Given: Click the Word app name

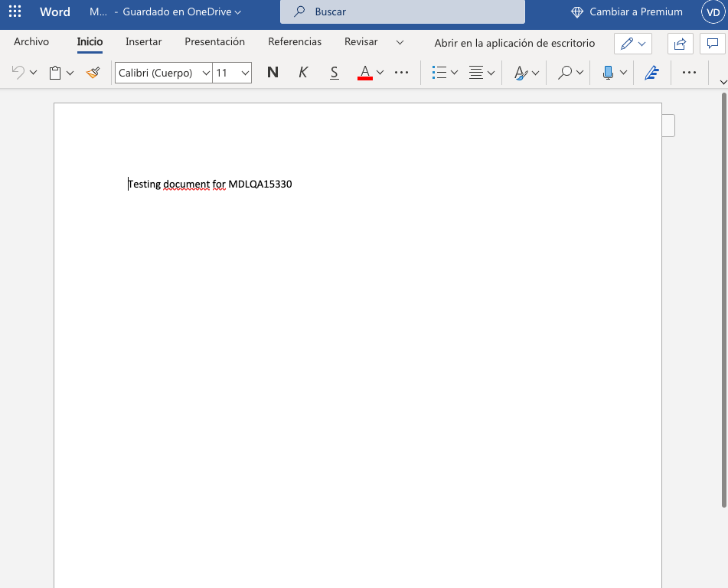Looking at the screenshot, I should (55, 11).
